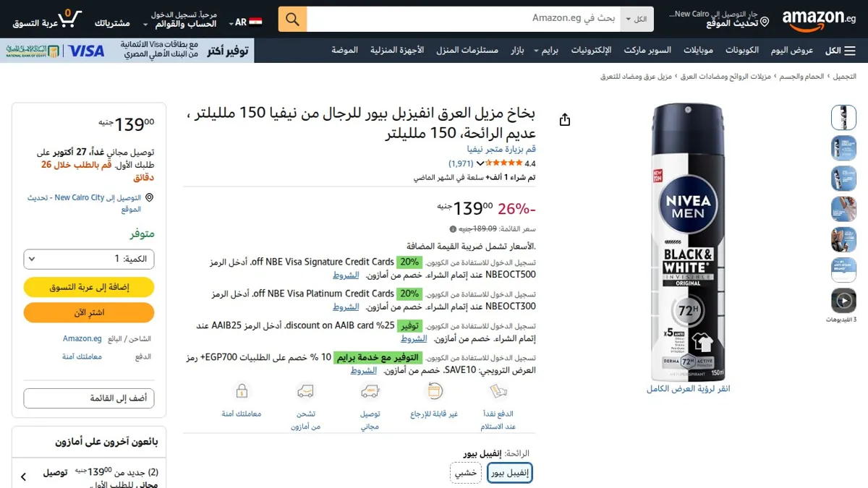868x488 pixels.
Task: Click the أضف إلى القائمة button
Action: tap(89, 398)
